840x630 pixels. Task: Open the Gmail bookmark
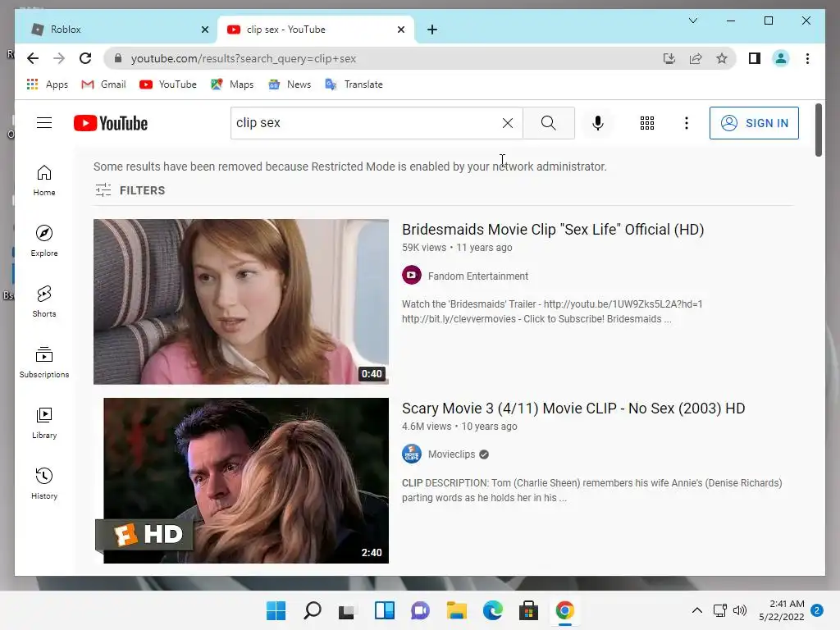point(103,84)
